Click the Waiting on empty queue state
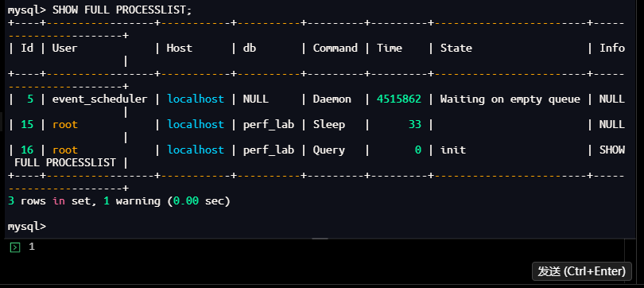The height and width of the screenshot is (288, 644). 510,99
